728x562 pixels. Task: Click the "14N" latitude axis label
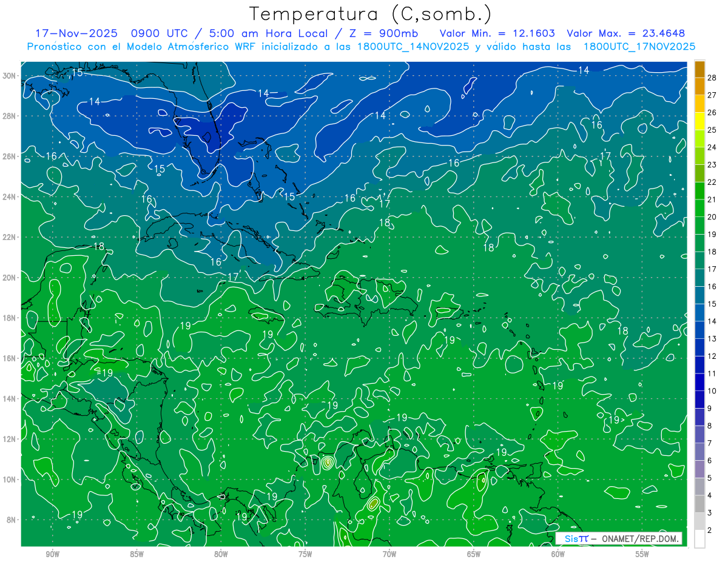pos(10,398)
